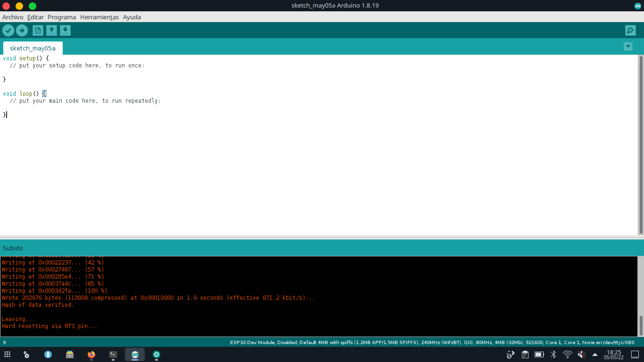Open the Editar menu
This screenshot has width=644, height=362.
35,17
